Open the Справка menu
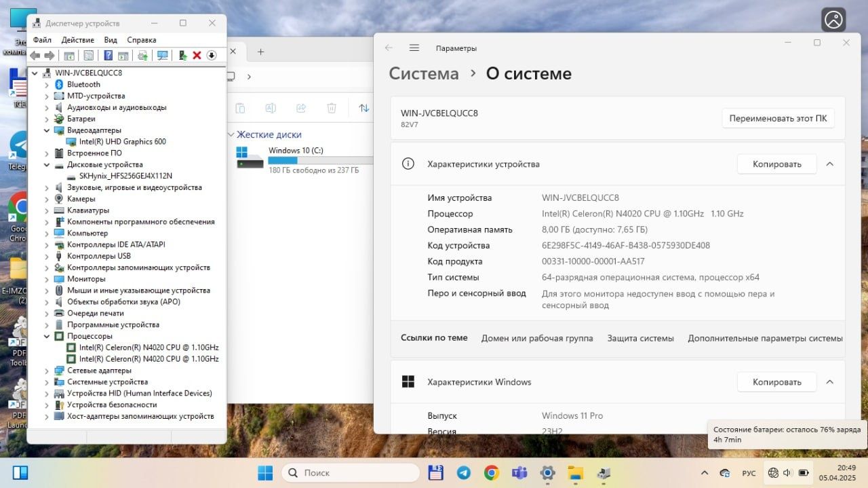Viewport: 868px width, 488px height. point(142,40)
